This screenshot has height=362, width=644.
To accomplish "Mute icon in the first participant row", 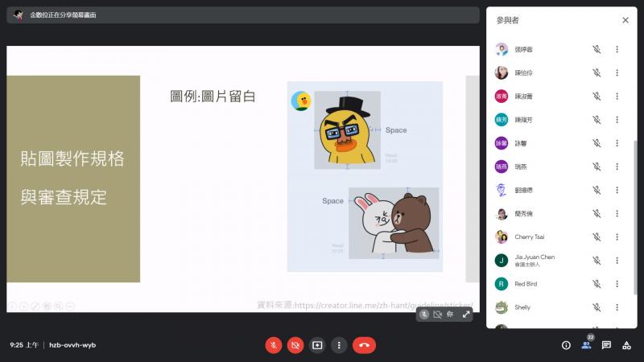I will pos(597,49).
